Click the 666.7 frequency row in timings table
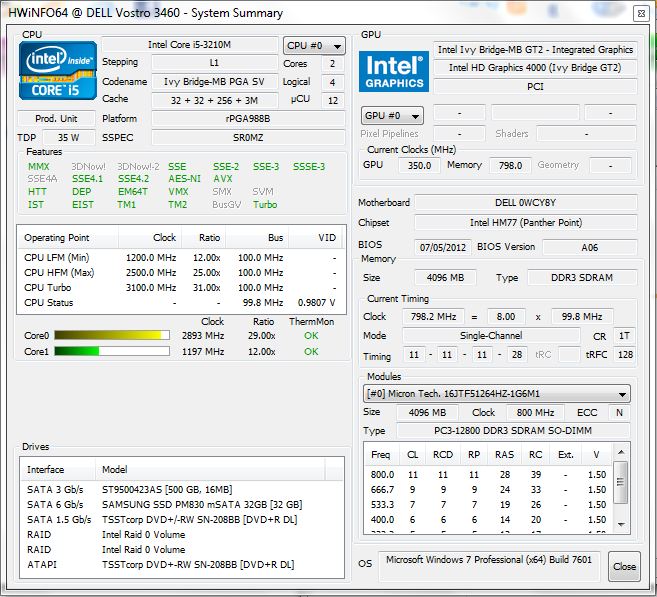This screenshot has height=597, width=657. pos(489,490)
